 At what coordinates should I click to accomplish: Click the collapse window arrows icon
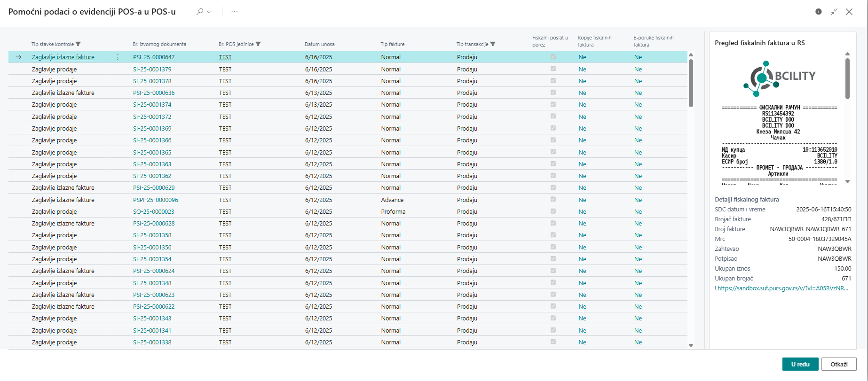834,12
